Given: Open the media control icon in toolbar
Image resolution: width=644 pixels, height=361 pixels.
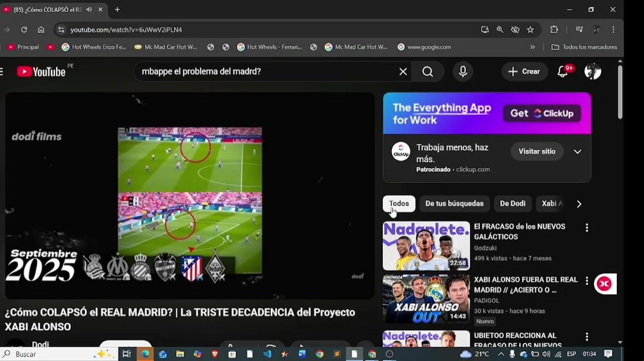Looking at the screenshot, I should [579, 30].
